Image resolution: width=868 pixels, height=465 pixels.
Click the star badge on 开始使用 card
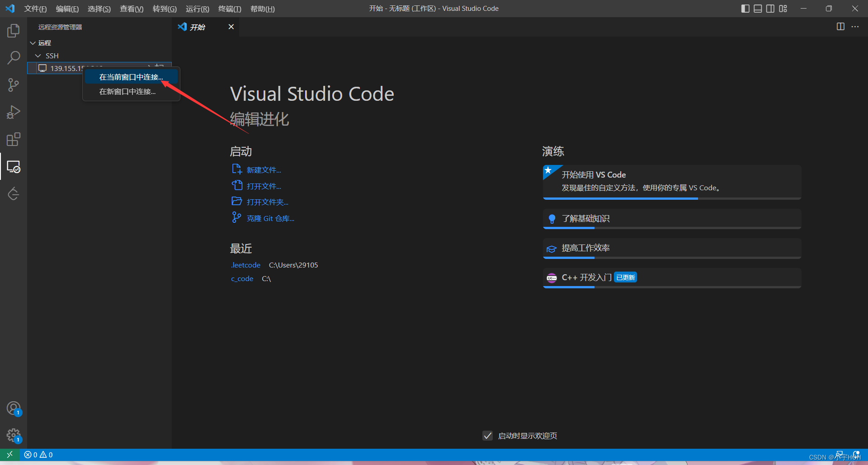[548, 170]
